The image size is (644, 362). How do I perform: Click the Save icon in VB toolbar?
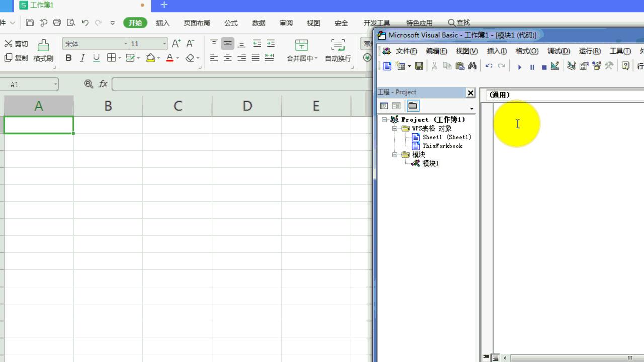pyautogui.click(x=419, y=66)
